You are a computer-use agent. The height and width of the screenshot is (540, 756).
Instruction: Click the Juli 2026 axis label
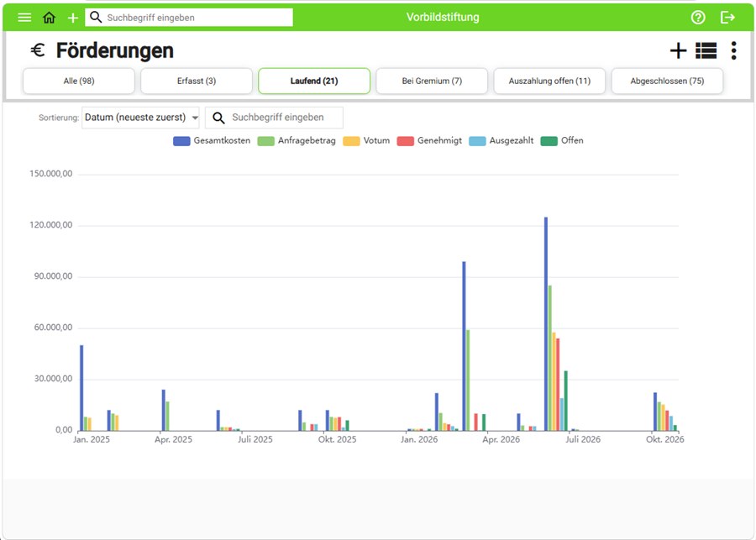pos(583,439)
